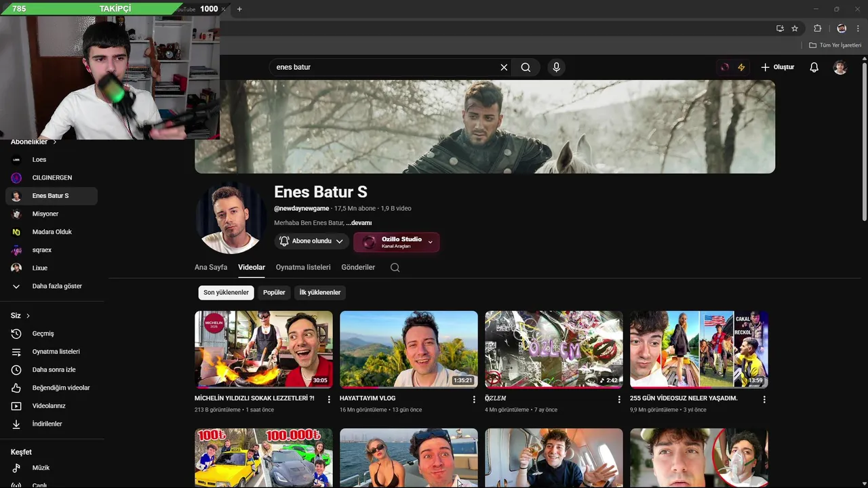Open the Misyoner subscription channel
This screenshot has height=488, width=868.
[x=52, y=213]
